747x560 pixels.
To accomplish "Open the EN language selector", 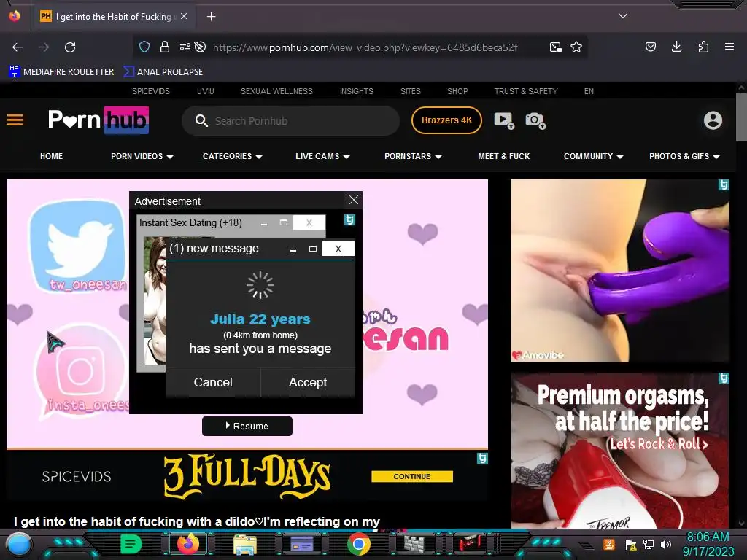I will [589, 91].
